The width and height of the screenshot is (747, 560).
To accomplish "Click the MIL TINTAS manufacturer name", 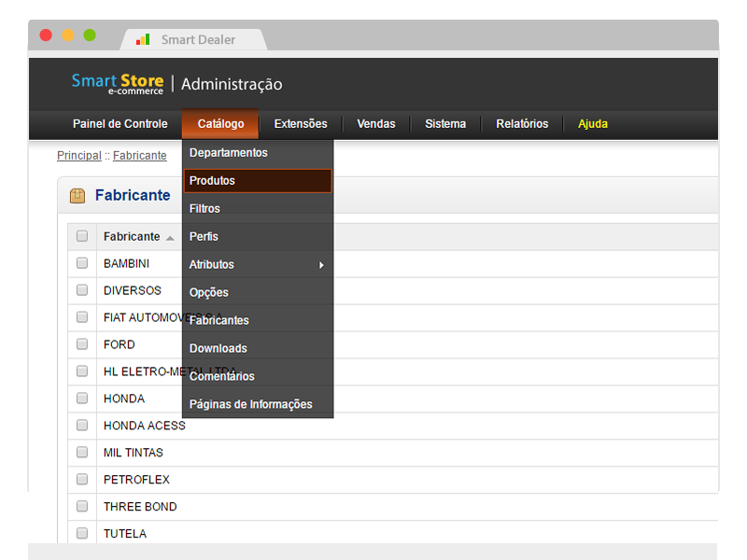I will (x=134, y=453).
